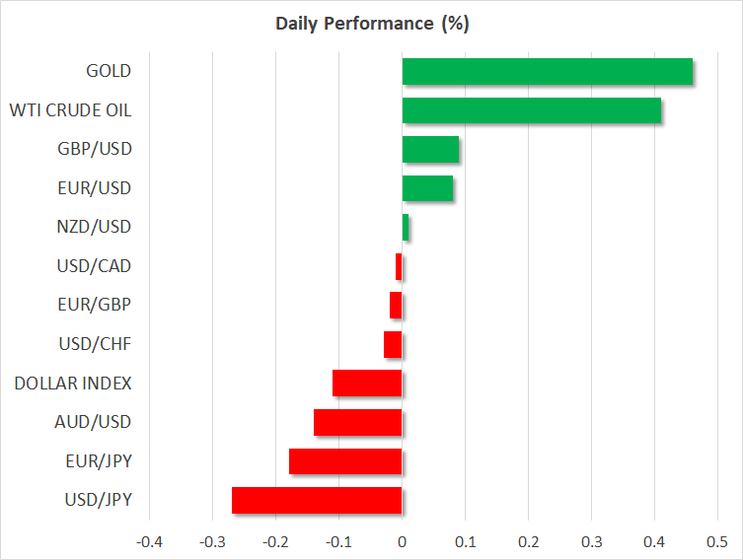Click the 0 value on horizontal axis
This screenshot has width=743, height=560.
[402, 541]
